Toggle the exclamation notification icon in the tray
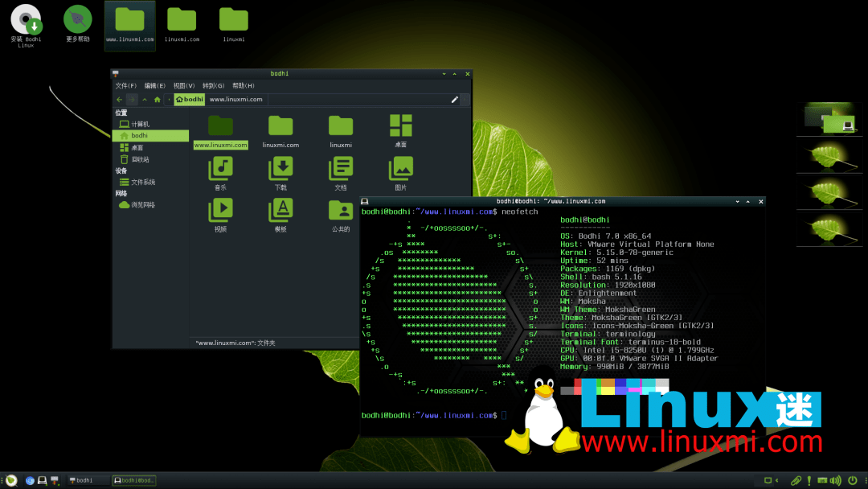The image size is (868, 489). [809, 480]
